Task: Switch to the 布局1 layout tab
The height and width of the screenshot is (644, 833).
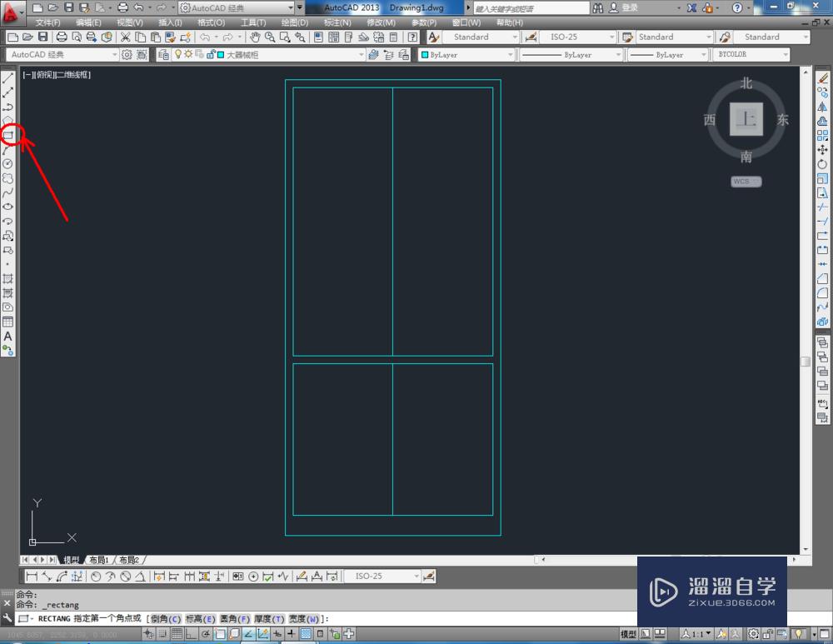Action: pos(99,560)
